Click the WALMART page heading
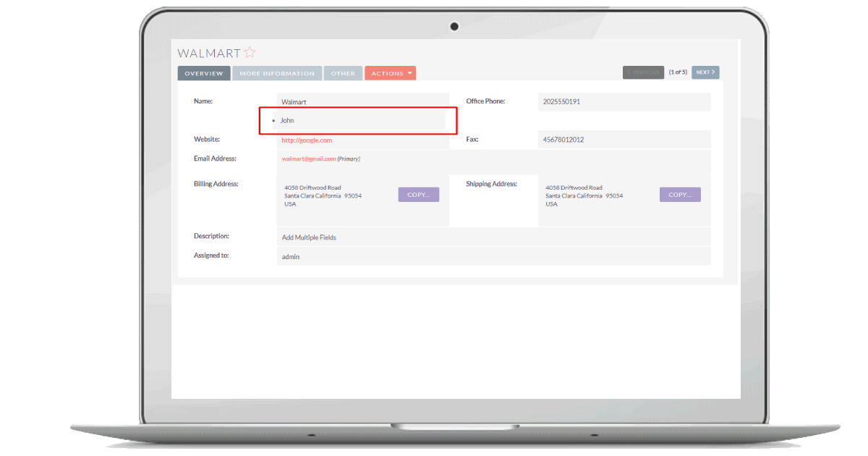 pos(209,53)
